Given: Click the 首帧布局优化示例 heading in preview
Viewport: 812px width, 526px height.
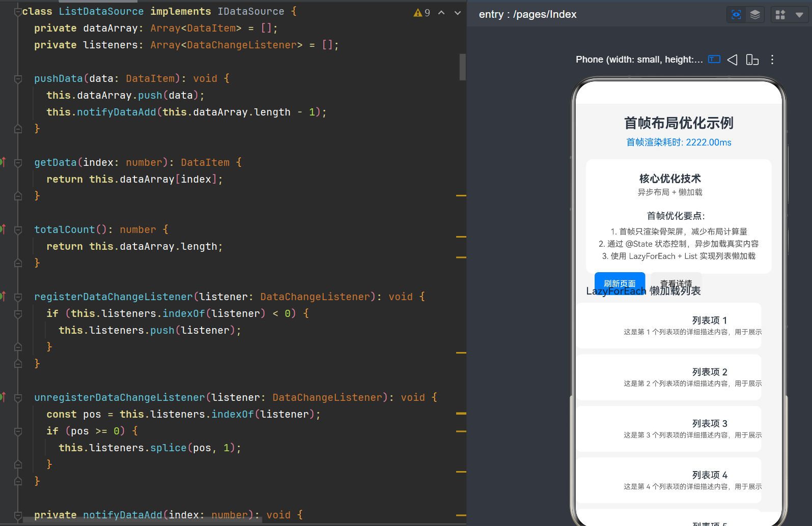Looking at the screenshot, I should tap(679, 123).
